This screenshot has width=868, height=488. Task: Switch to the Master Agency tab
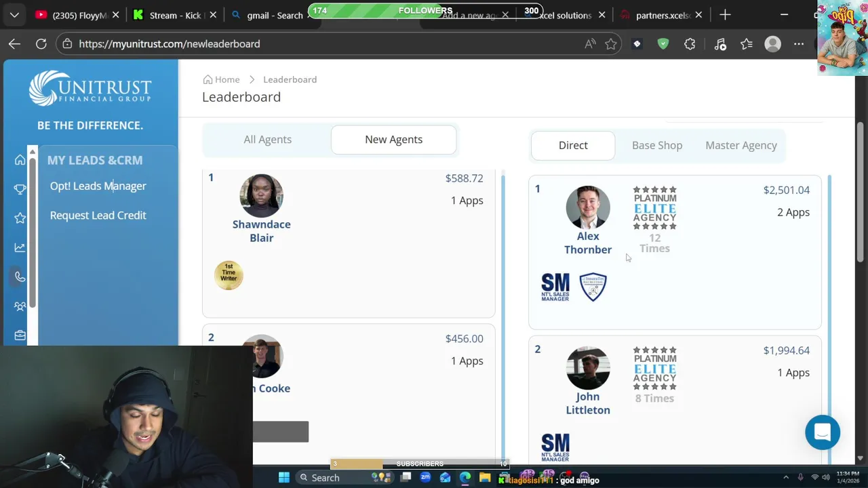click(741, 146)
